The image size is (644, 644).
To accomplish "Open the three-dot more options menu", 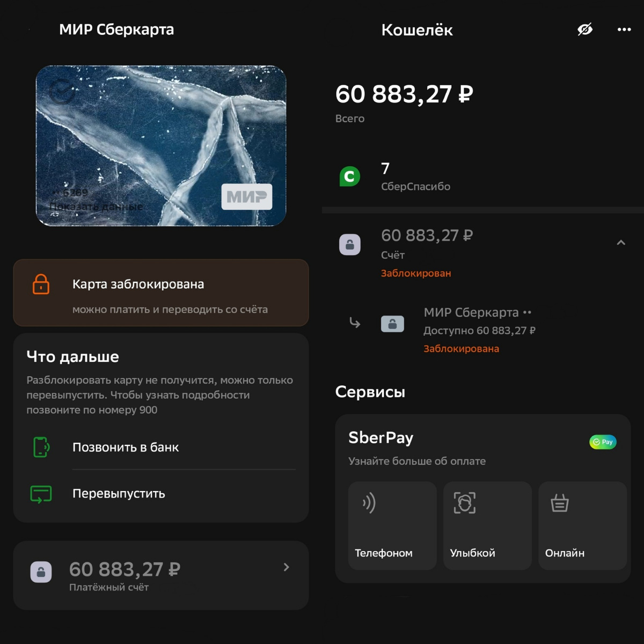I will coord(624,30).
